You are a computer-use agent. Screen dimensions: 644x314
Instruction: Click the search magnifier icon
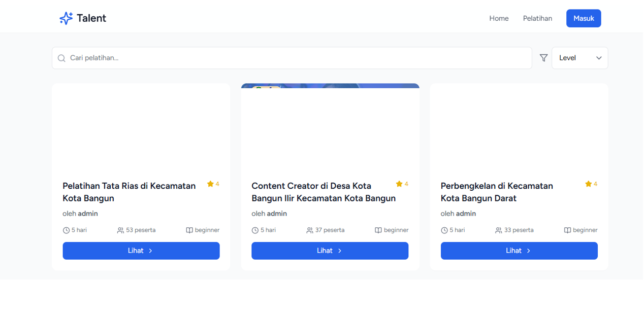[x=61, y=58]
